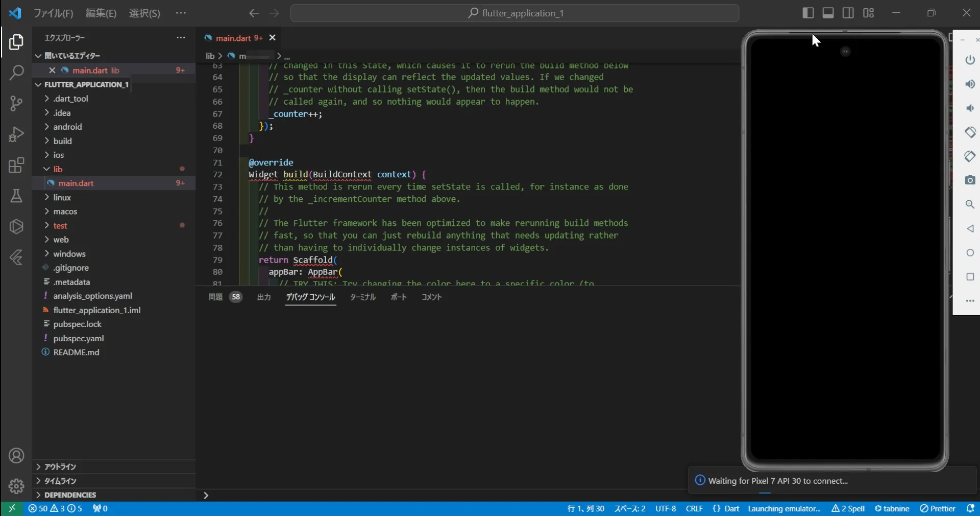Switch to the 出力 tab
Screen dimensions: 980x516
click(264, 297)
